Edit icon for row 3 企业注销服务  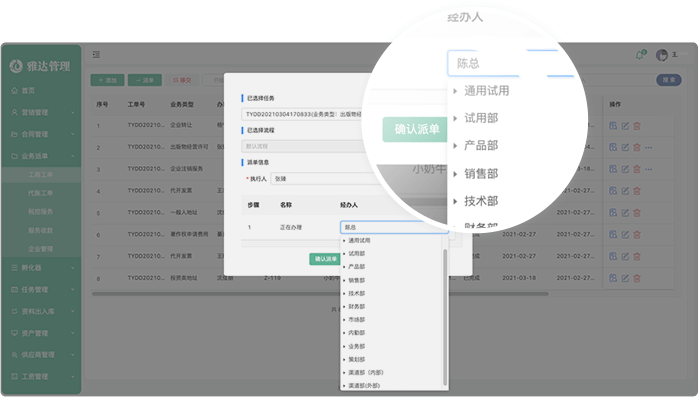point(625,169)
